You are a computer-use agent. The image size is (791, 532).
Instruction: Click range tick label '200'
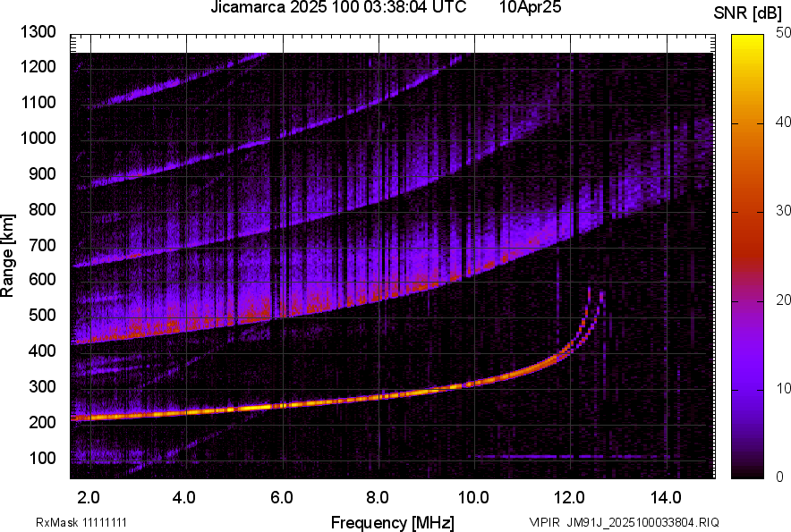tap(42, 422)
